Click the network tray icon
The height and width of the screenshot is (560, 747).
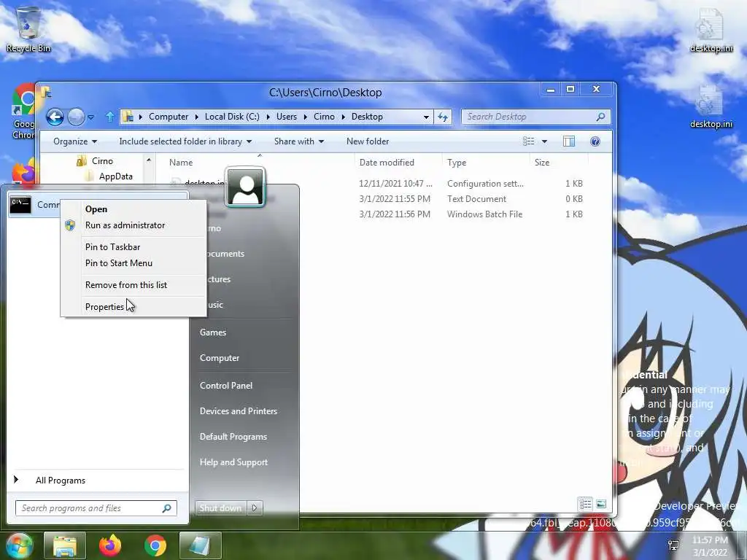click(673, 545)
